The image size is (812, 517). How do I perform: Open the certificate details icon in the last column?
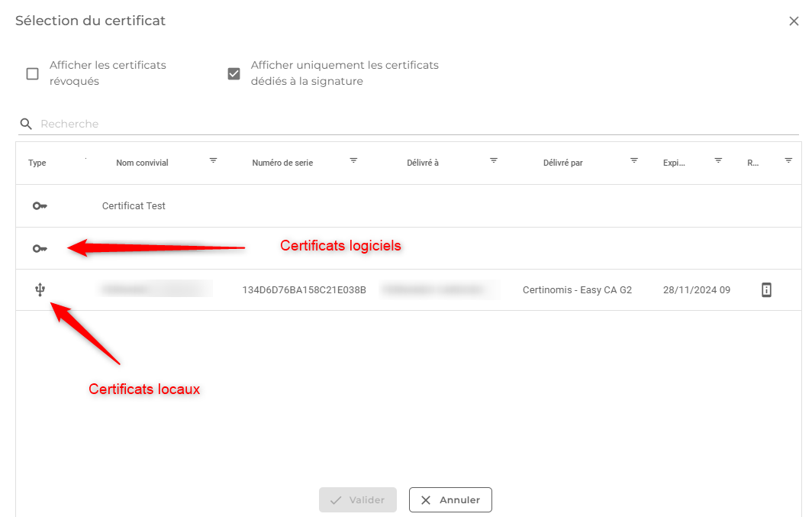766,290
